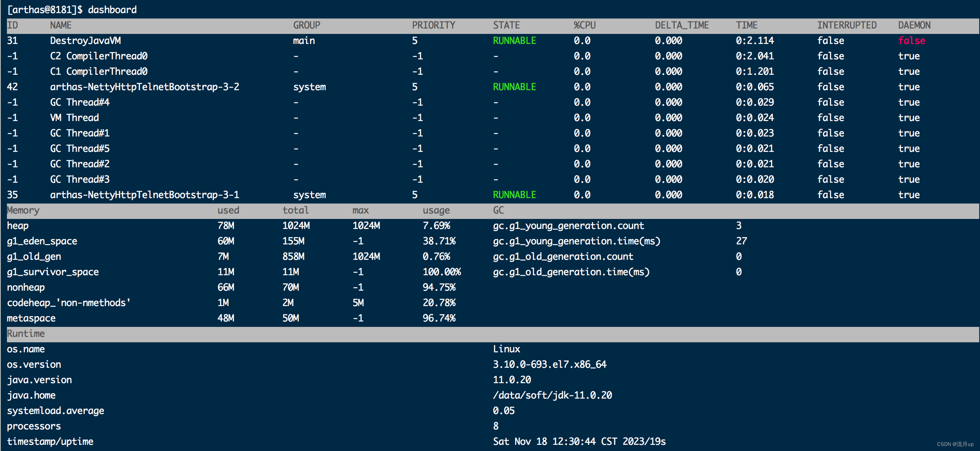Click the os.name label
This screenshot has height=451, width=980.
point(26,349)
